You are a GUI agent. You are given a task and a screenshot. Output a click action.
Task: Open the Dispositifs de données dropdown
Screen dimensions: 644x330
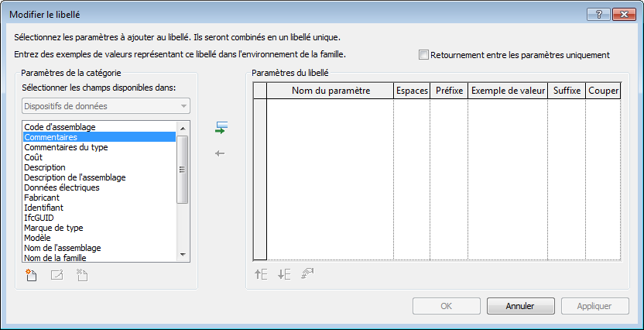click(x=106, y=106)
